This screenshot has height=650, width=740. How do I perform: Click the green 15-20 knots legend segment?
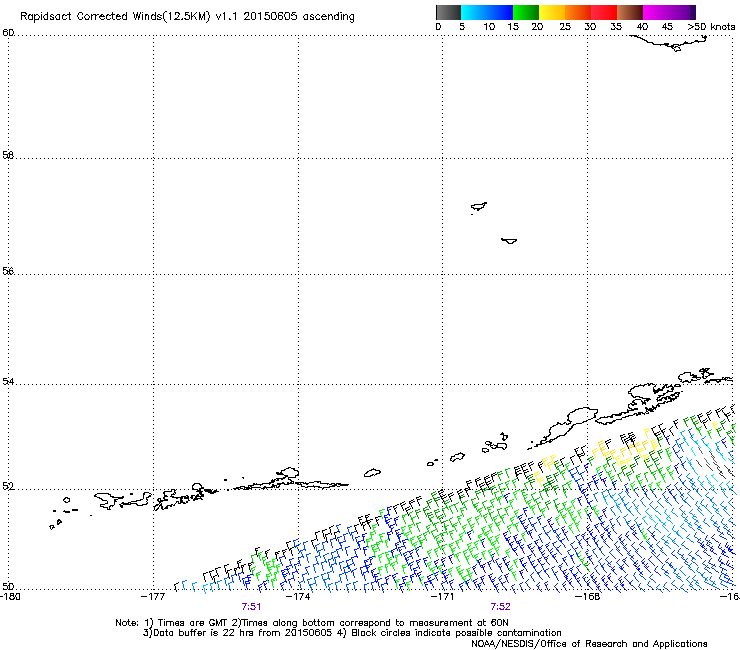coord(525,12)
